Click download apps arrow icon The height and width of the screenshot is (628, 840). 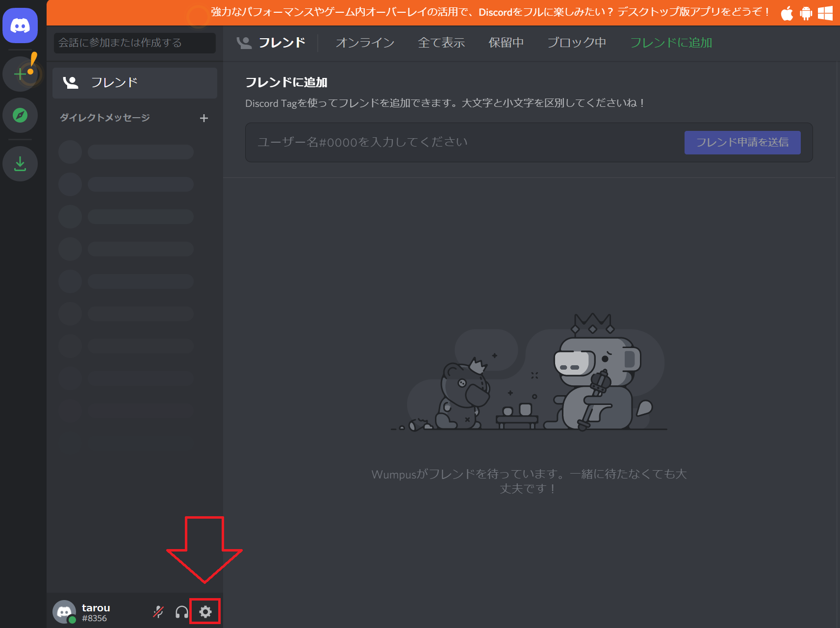click(x=20, y=164)
